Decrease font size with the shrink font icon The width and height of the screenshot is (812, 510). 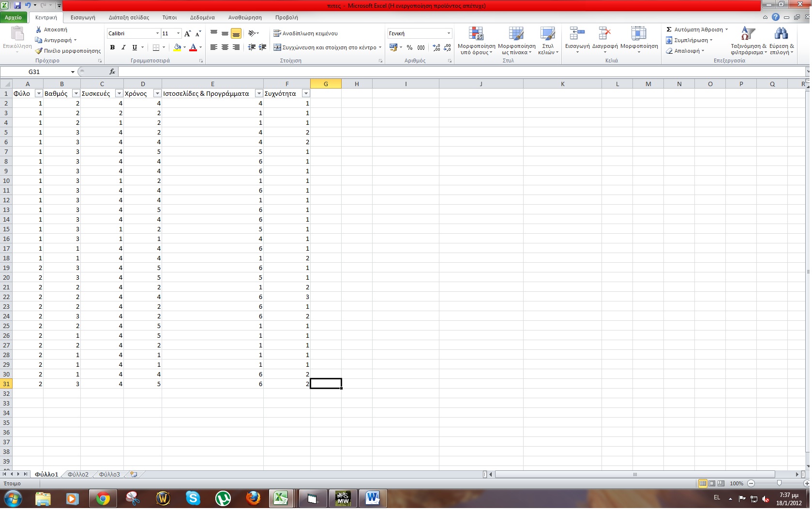pos(198,33)
